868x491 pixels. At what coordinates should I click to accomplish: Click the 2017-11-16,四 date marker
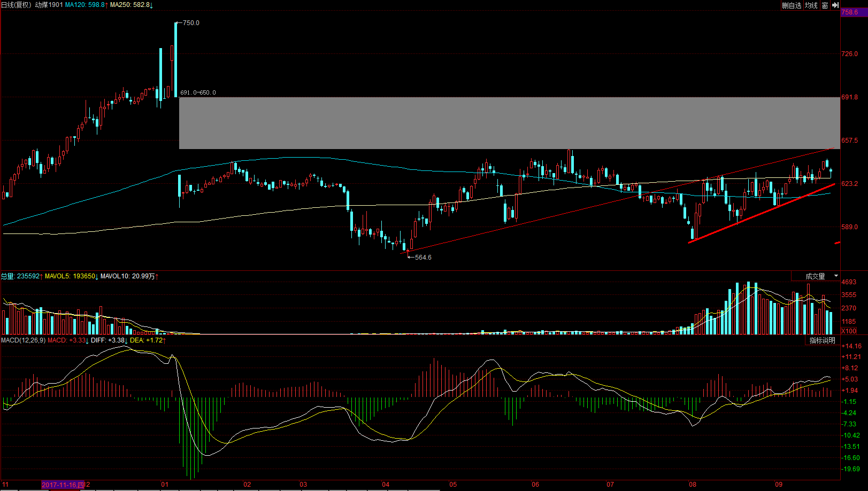pyautogui.click(x=63, y=485)
